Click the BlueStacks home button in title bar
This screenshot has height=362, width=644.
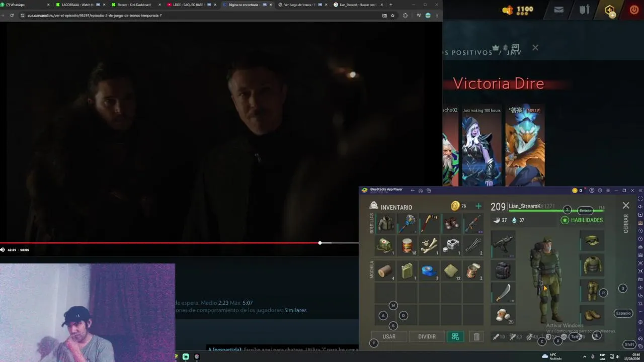[x=421, y=191]
